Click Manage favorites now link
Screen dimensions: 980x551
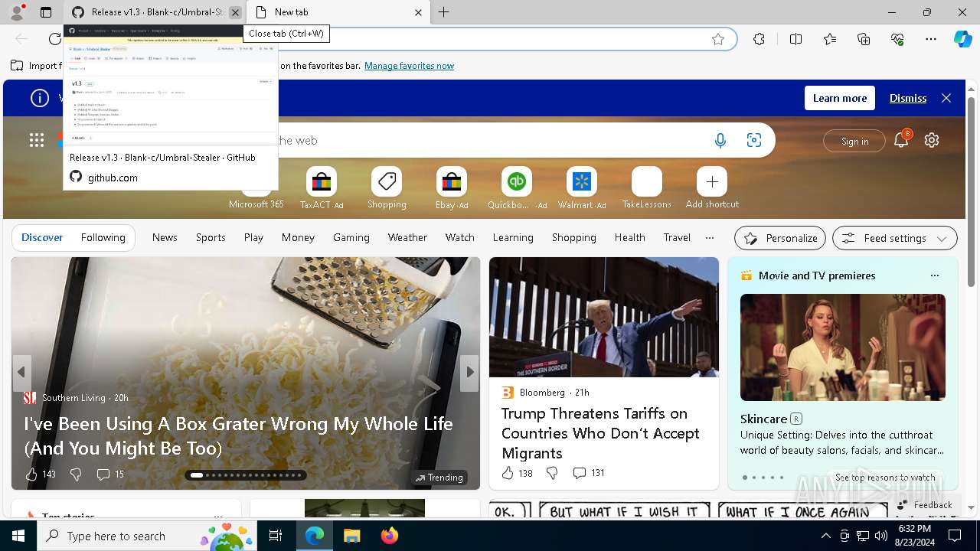click(x=409, y=66)
